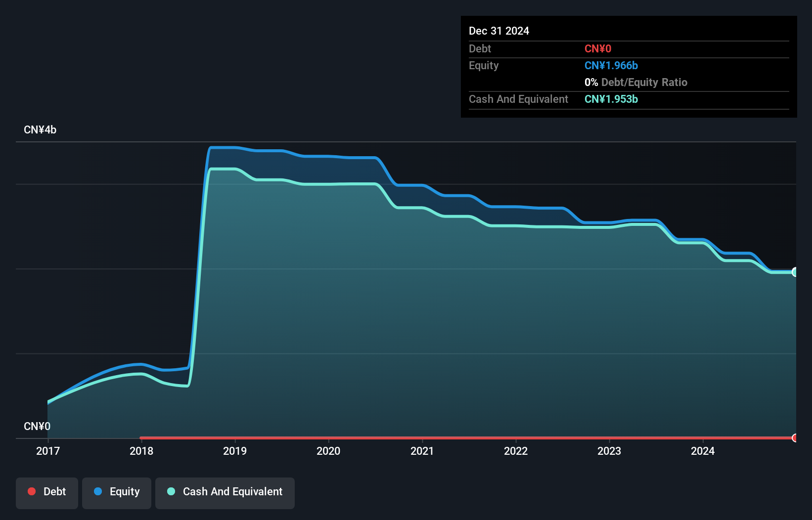Click the 2017 x-axis label
The height and width of the screenshot is (520, 812).
pyautogui.click(x=48, y=451)
